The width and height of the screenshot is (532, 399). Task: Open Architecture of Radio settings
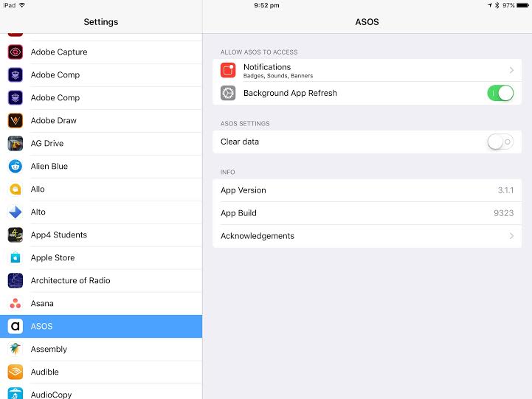(x=101, y=281)
